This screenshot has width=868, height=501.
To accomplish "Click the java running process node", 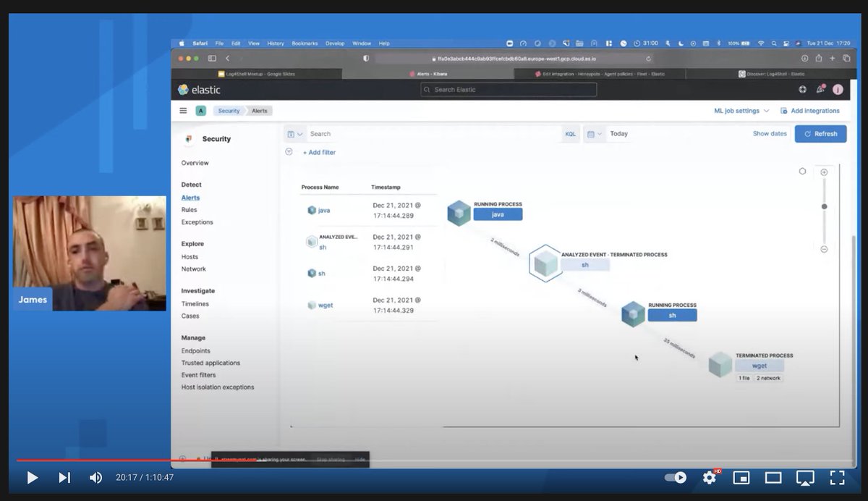I will point(498,214).
